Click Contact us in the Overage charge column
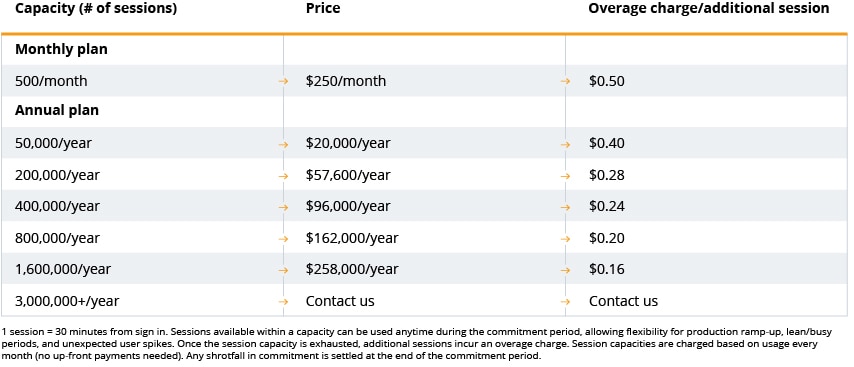Screen dimensions: 854x367 pos(623,301)
